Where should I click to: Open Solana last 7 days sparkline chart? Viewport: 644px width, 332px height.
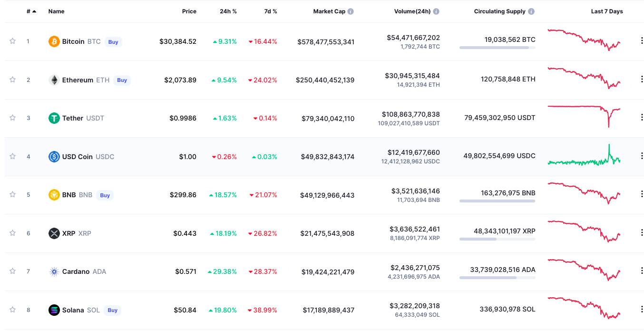[x=584, y=308]
